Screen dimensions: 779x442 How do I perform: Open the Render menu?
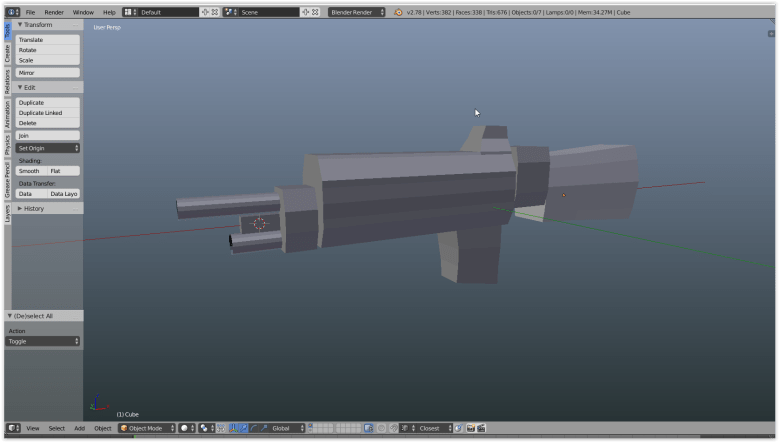[x=53, y=12]
